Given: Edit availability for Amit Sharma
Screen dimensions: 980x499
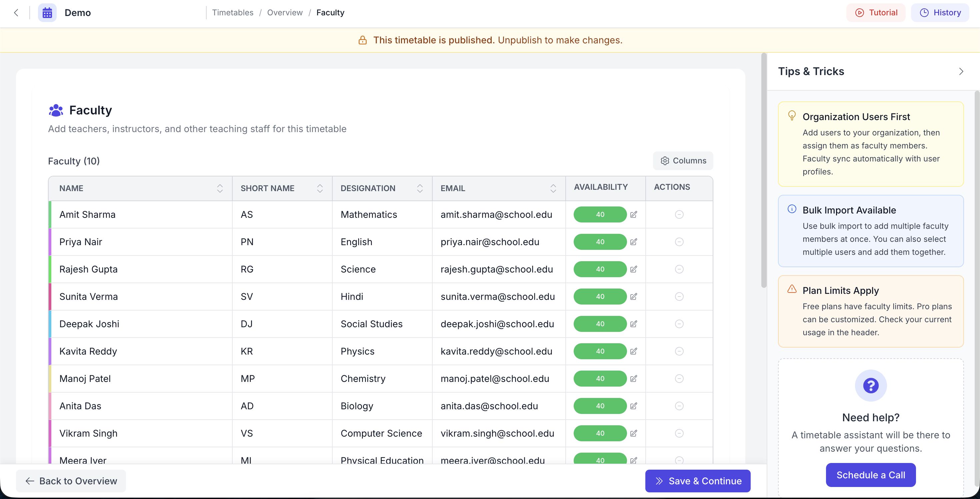Looking at the screenshot, I should 633,215.
